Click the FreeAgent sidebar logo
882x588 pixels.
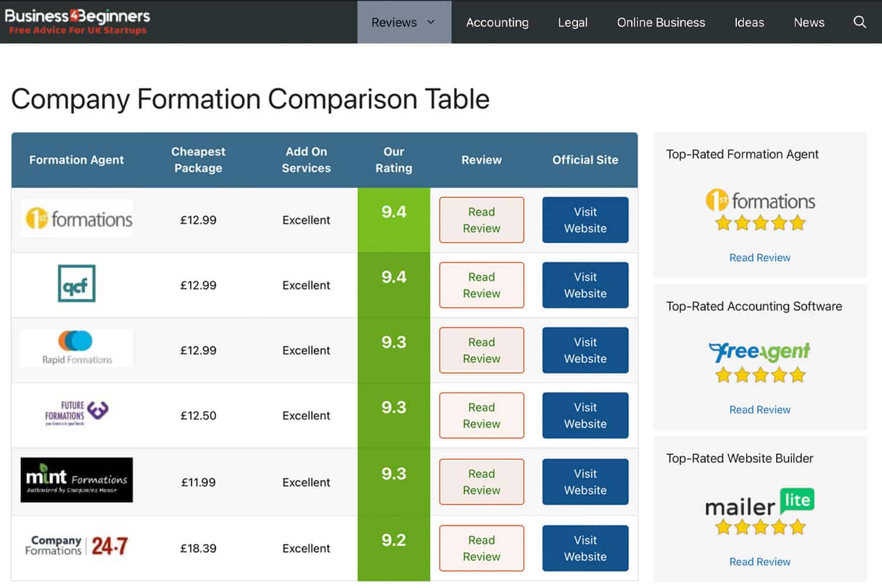pyautogui.click(x=760, y=352)
